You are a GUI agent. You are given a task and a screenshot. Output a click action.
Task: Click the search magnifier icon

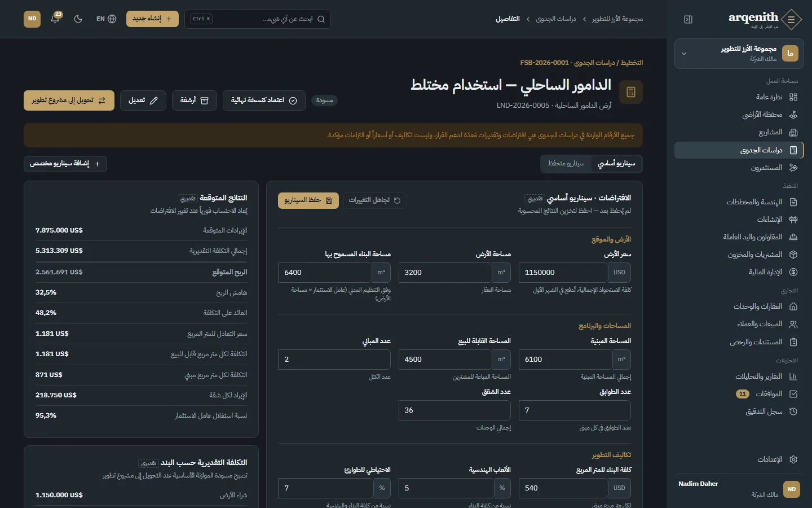(x=321, y=19)
